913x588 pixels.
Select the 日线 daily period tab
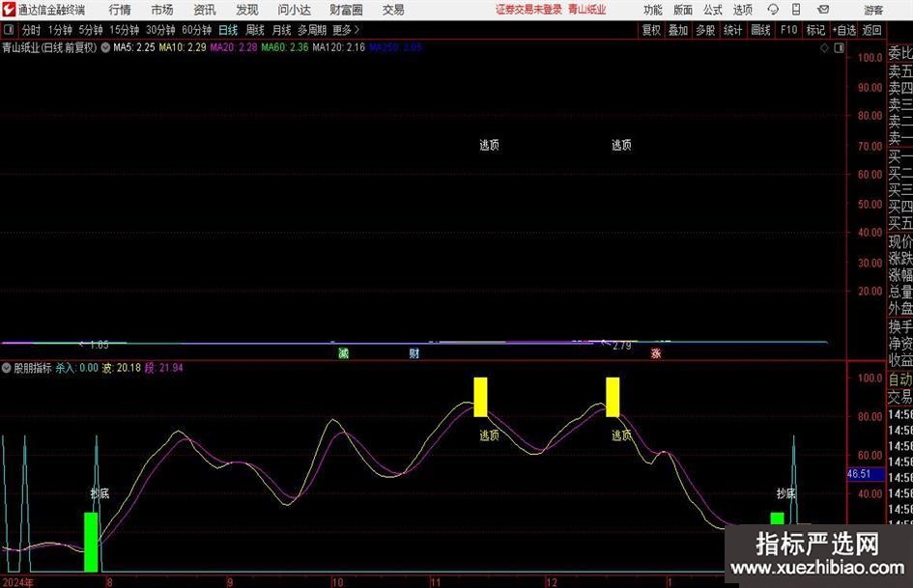coord(228,30)
